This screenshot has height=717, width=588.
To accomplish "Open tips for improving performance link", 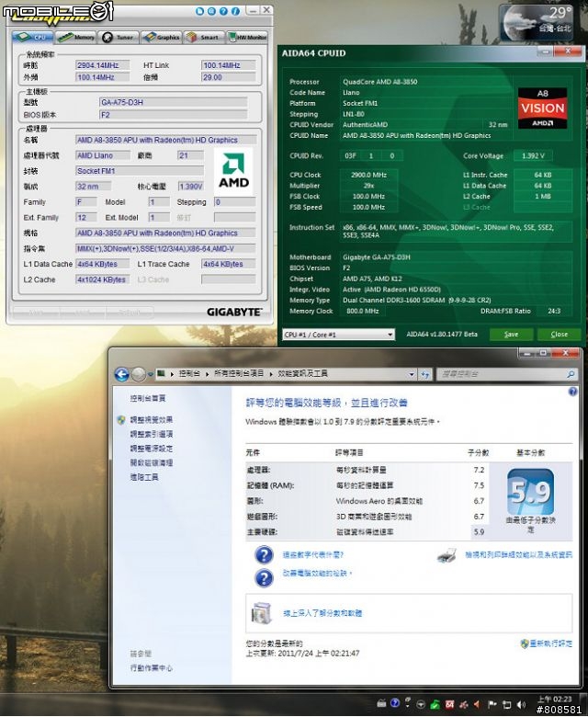I will coord(317,574).
